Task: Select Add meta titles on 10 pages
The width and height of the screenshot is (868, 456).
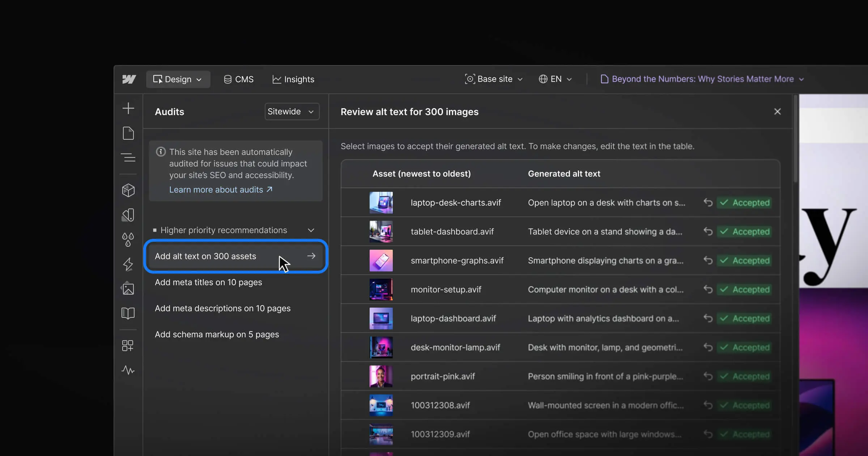Action: pyautogui.click(x=208, y=282)
